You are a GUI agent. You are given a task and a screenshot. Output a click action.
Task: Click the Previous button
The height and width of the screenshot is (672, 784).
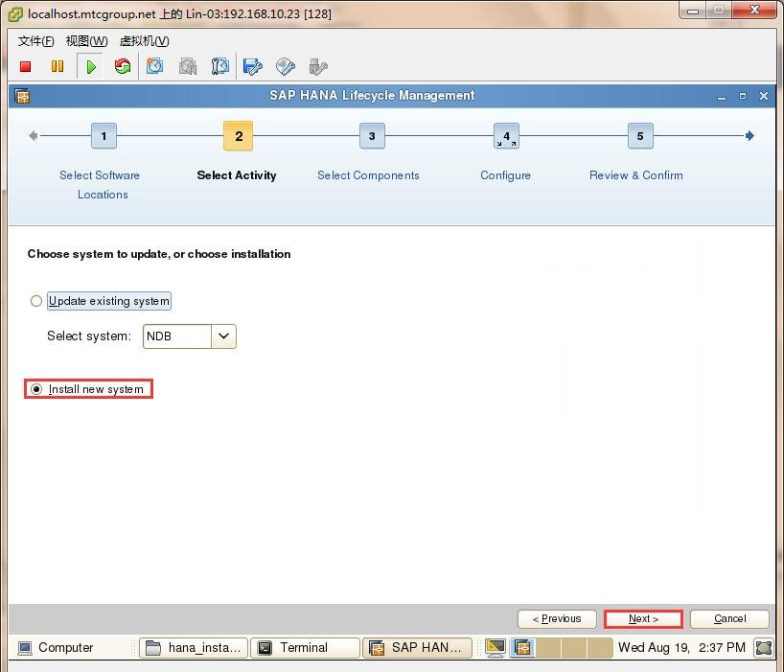[557, 619]
